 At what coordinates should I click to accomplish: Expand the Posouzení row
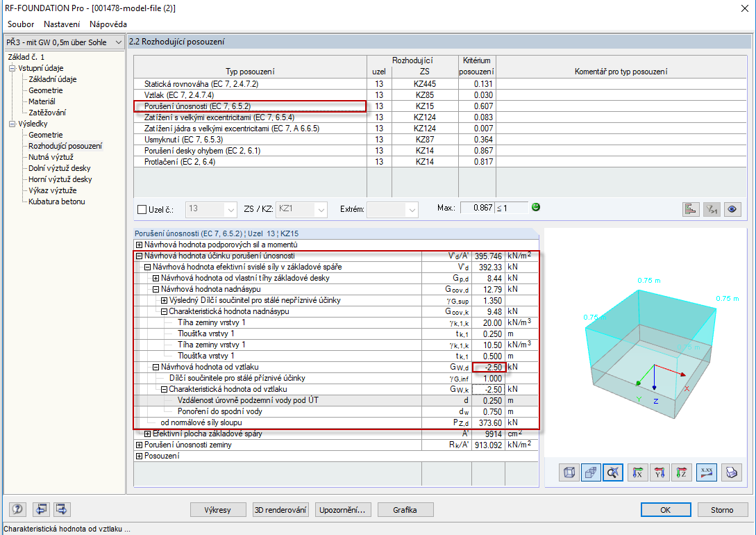point(139,456)
